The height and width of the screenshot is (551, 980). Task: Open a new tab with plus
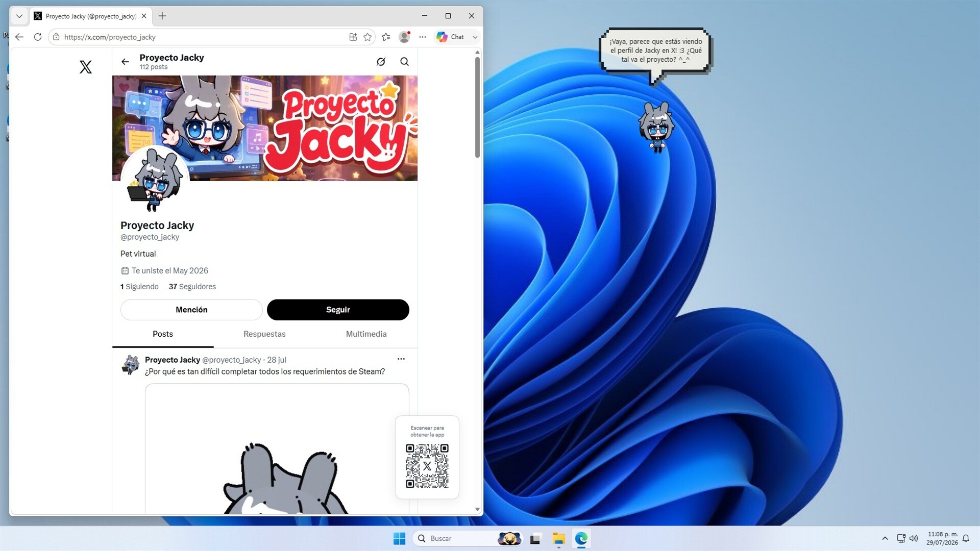162,16
